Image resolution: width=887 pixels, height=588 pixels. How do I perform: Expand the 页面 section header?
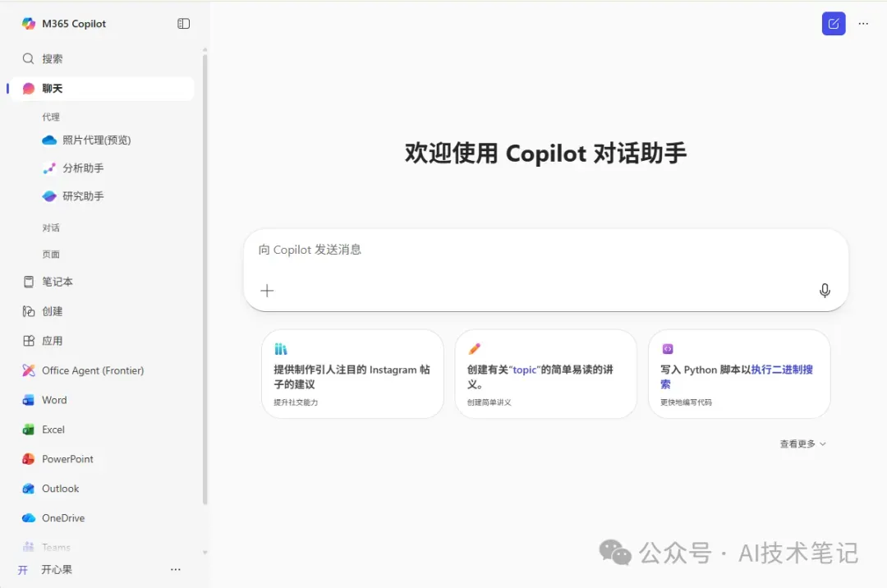coord(51,255)
